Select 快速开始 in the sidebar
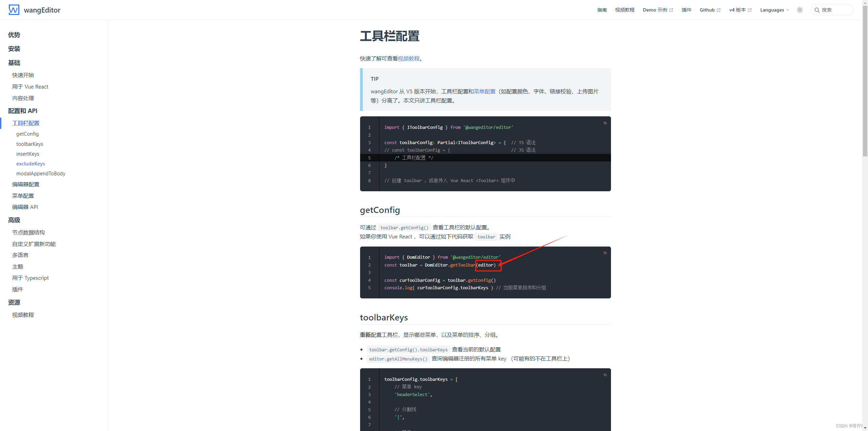This screenshot has height=431, width=868. [x=23, y=75]
